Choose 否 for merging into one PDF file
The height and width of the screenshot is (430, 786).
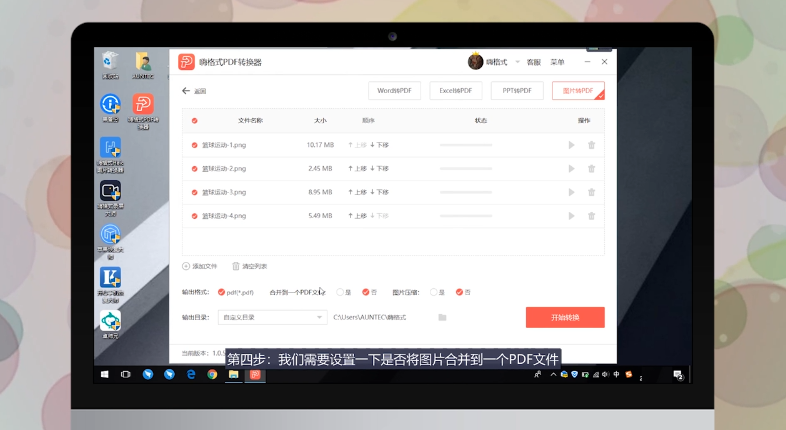[366, 292]
